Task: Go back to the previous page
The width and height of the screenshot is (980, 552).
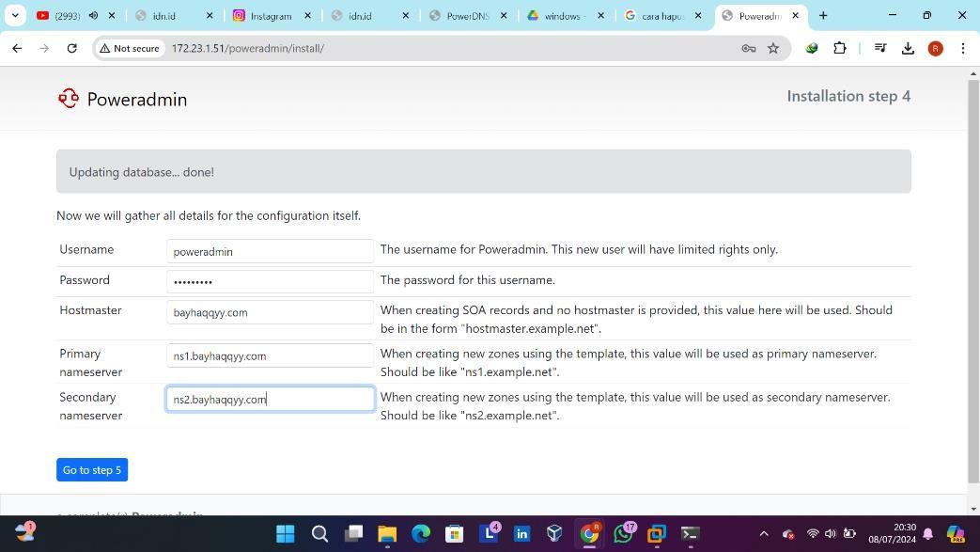Action: pos(17,48)
